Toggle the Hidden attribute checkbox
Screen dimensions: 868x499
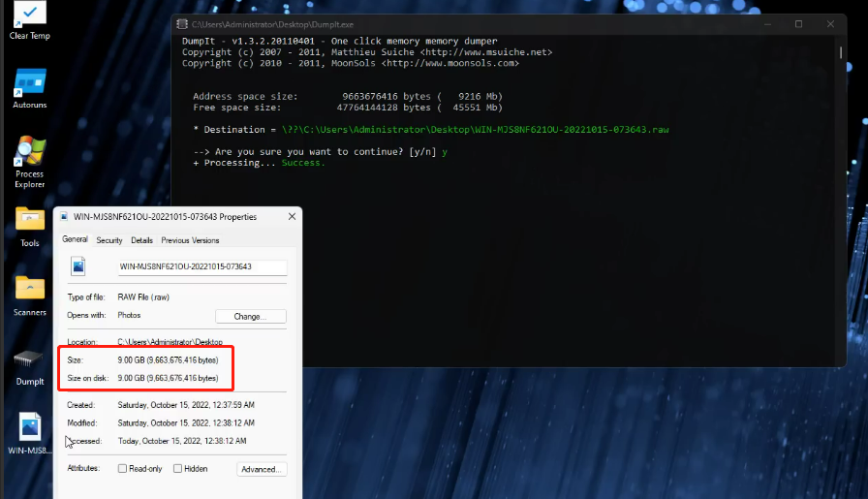point(177,469)
